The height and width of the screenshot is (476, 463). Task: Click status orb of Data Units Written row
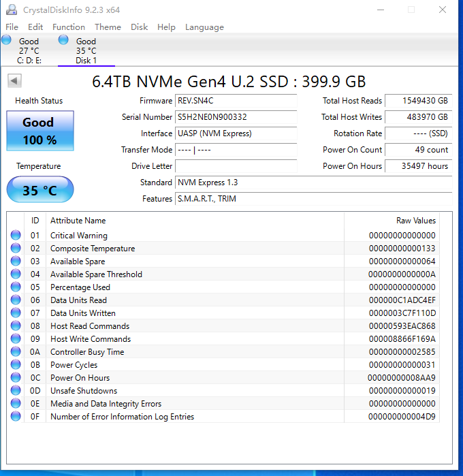(16, 313)
